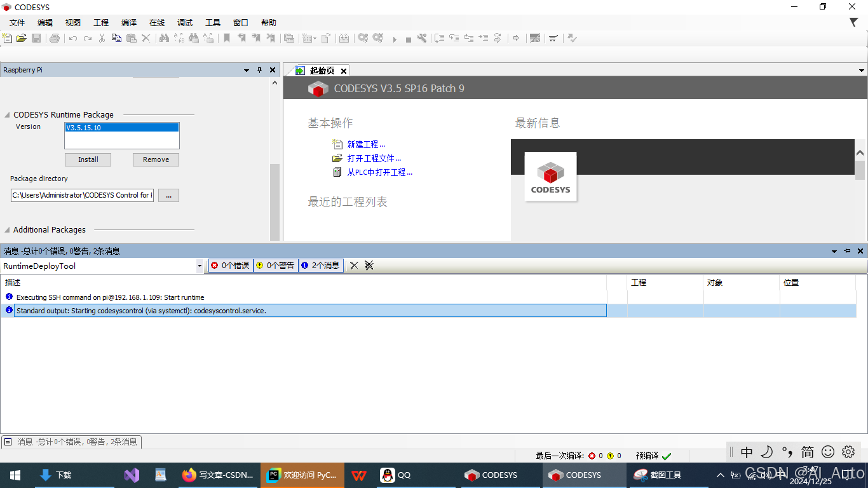
Task: Clear all messages with the X icon
Action: coord(355,266)
